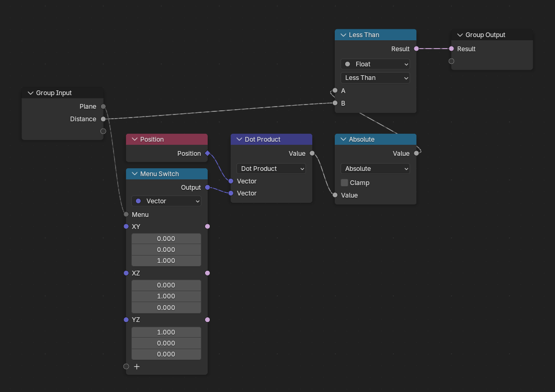Click the Plane output socket on Group Input
This screenshot has width=555, height=392.
pos(104,107)
